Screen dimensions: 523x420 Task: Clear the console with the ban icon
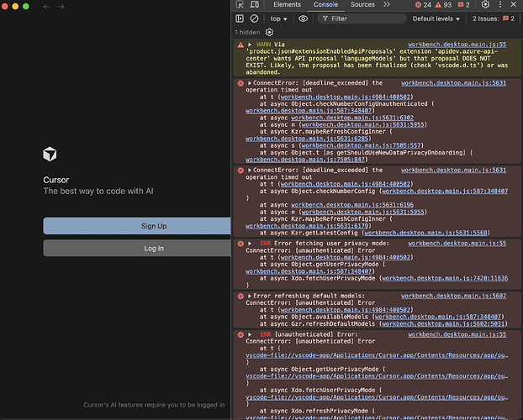(x=254, y=18)
